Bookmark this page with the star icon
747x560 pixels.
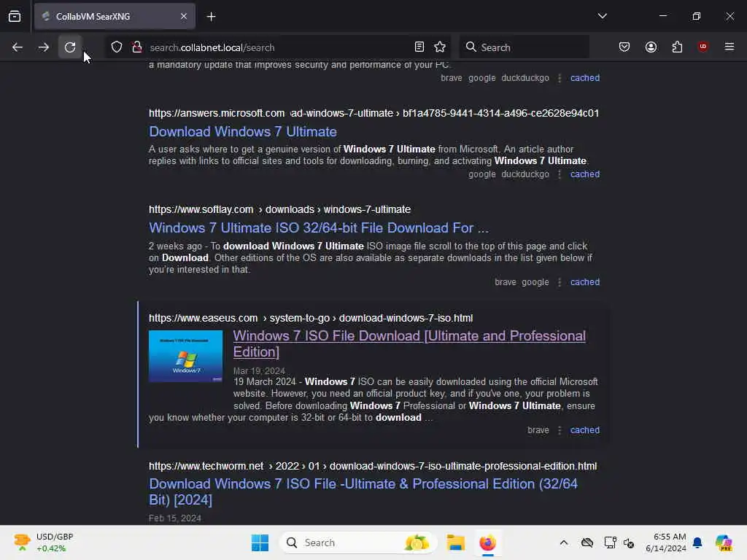coord(440,47)
